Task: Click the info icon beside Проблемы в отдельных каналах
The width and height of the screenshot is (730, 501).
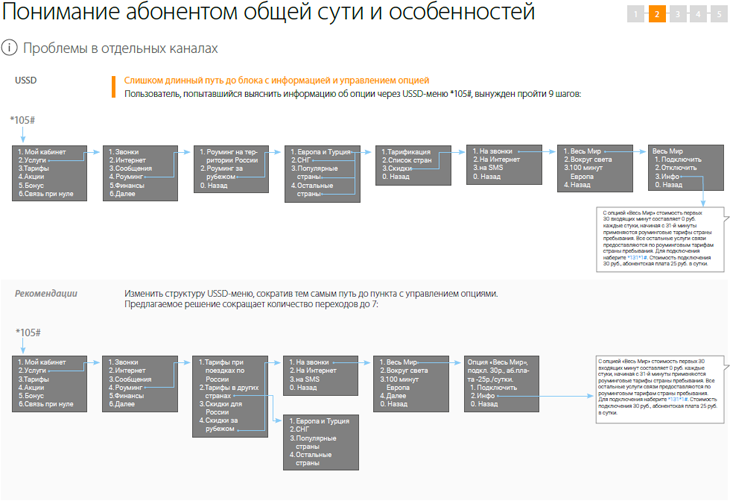Action: click(9, 47)
